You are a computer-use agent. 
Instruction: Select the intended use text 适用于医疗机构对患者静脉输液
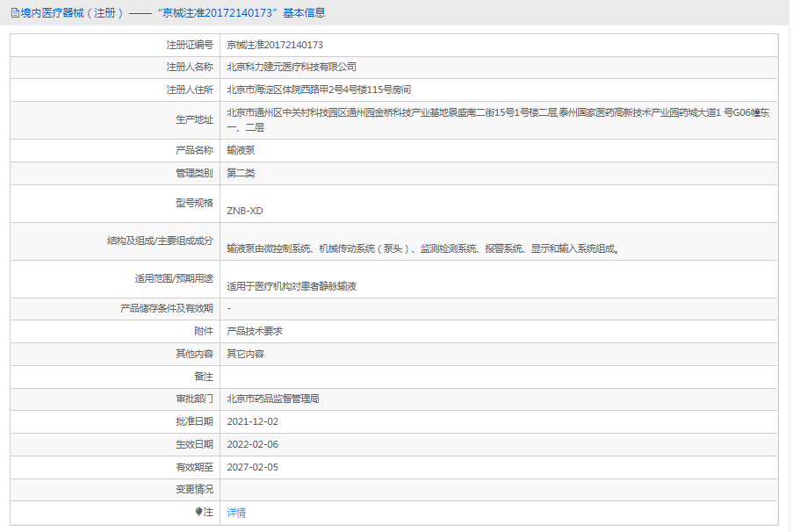click(292, 286)
